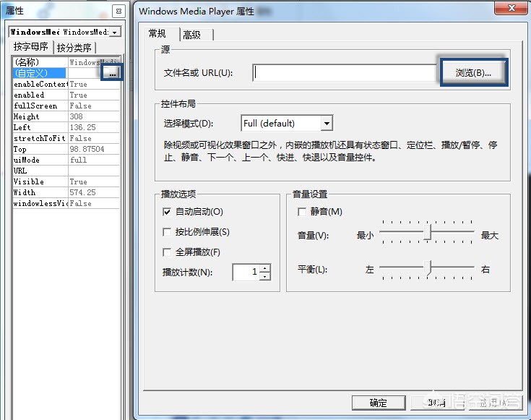Select the stretchToFit property row
The height and width of the screenshot is (420, 531).
point(66,138)
